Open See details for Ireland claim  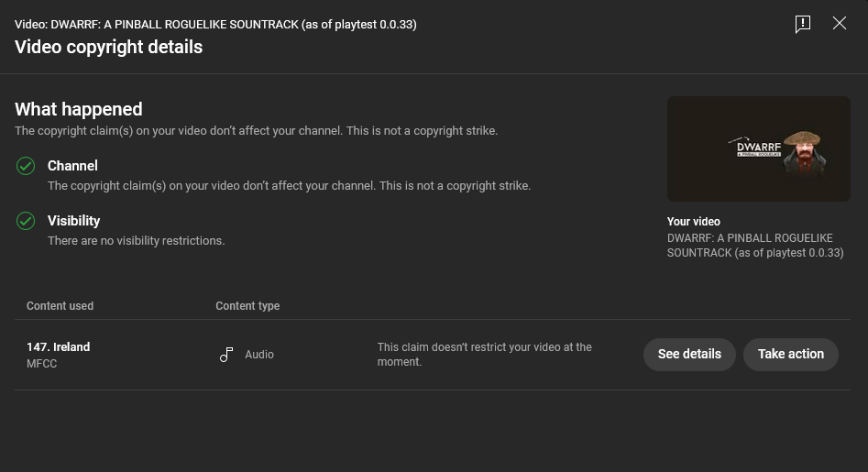point(689,354)
